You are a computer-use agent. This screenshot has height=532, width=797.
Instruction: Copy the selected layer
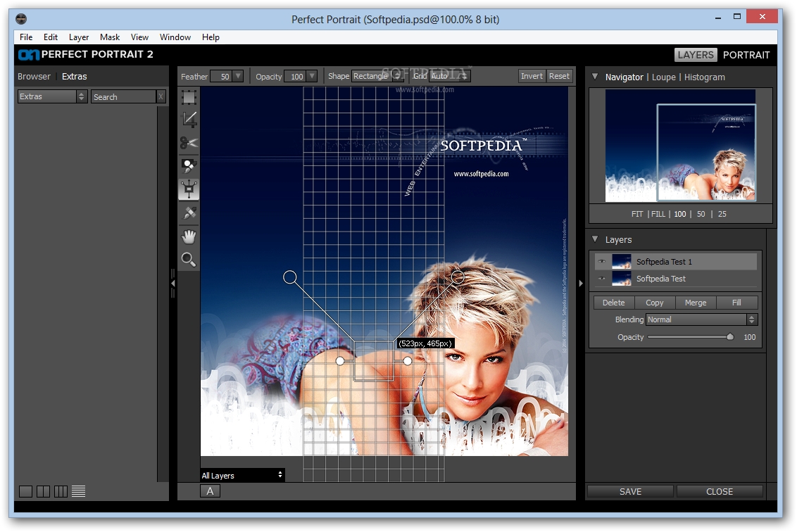pyautogui.click(x=655, y=303)
